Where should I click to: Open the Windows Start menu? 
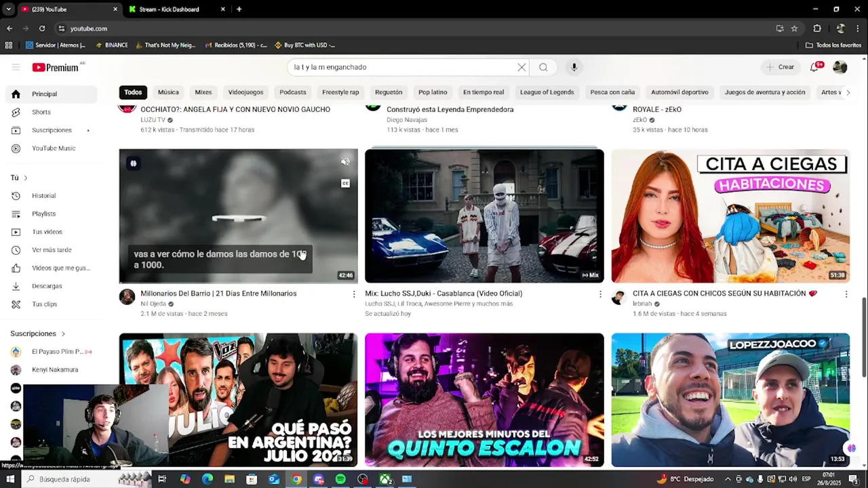(9, 479)
